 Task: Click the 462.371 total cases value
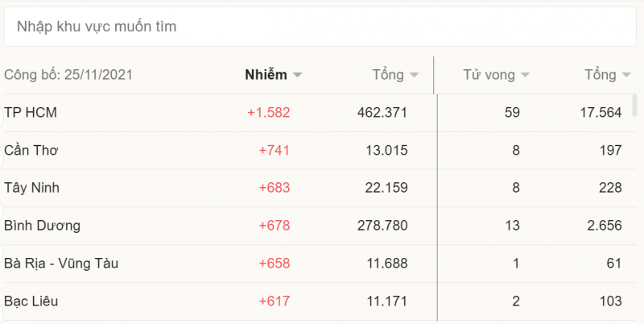click(382, 113)
